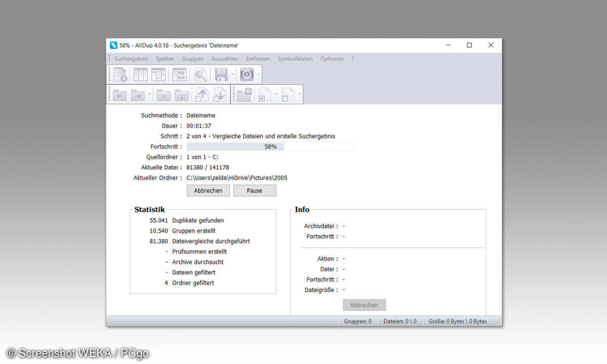Click the resize grip in status bar corner

[x=499, y=322]
